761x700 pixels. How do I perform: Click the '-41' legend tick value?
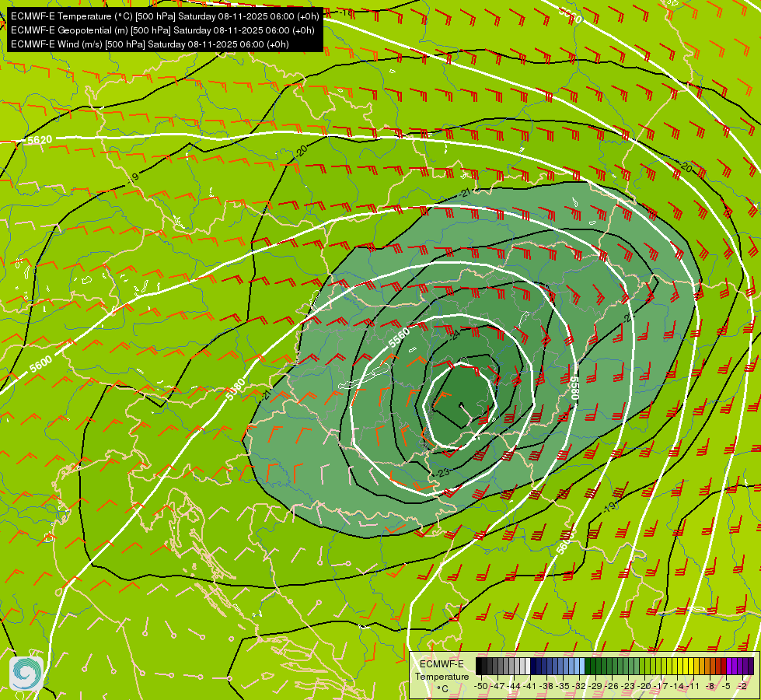pos(529,686)
